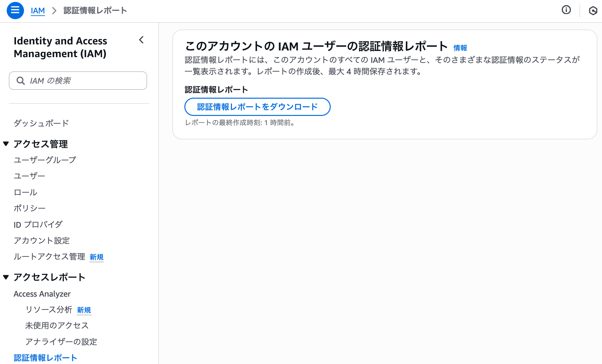Go to IAM breadcrumb link

tap(38, 11)
